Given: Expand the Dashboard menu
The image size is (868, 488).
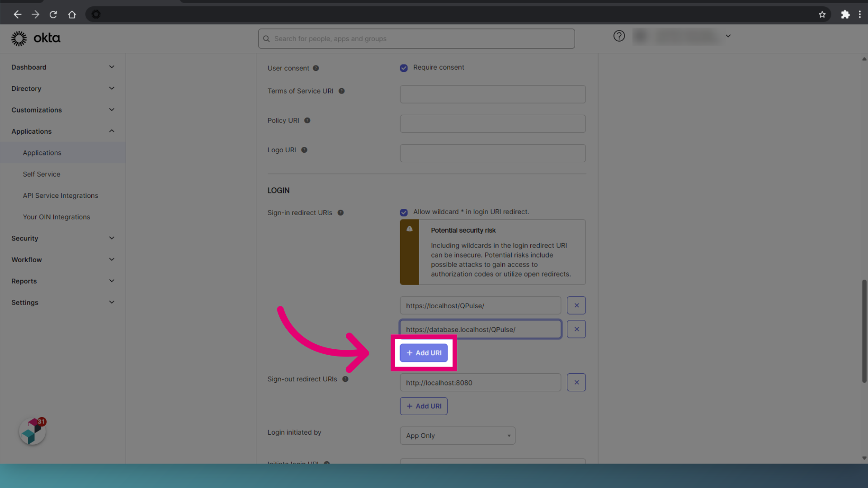Looking at the screenshot, I should (63, 67).
